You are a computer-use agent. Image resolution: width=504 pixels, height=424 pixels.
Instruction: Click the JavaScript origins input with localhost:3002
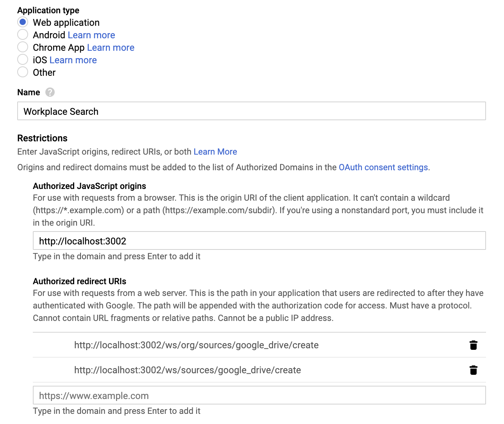[259, 241]
